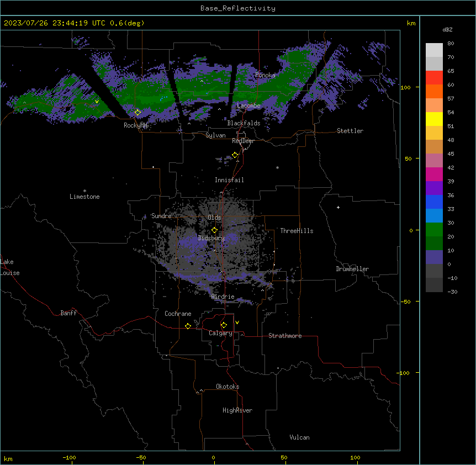Screen dimensions: 476x465
Task: Click the yellow diamond marker above Calgary label
Action: (224, 325)
